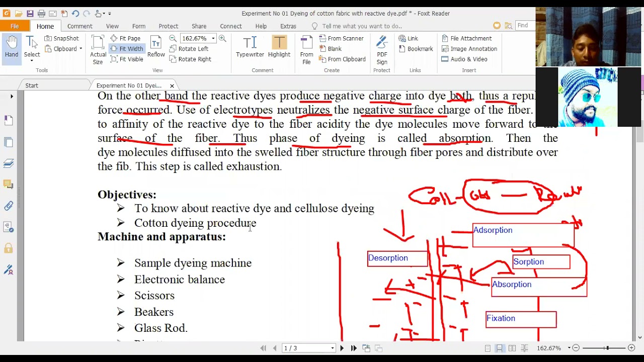Jump to the last page

(354, 348)
